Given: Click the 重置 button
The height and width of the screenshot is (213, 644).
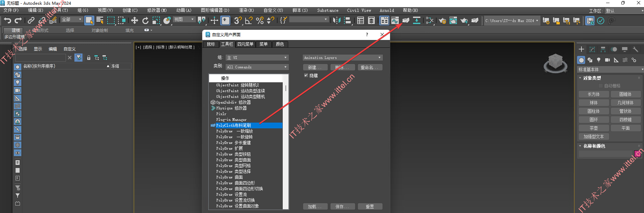Looking at the screenshot, I should coord(370,207).
